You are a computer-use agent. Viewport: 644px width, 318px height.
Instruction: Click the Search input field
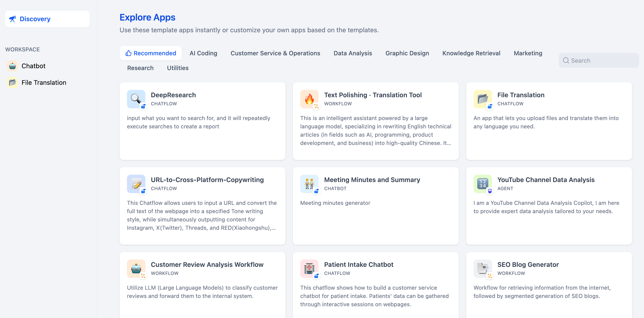(600, 61)
